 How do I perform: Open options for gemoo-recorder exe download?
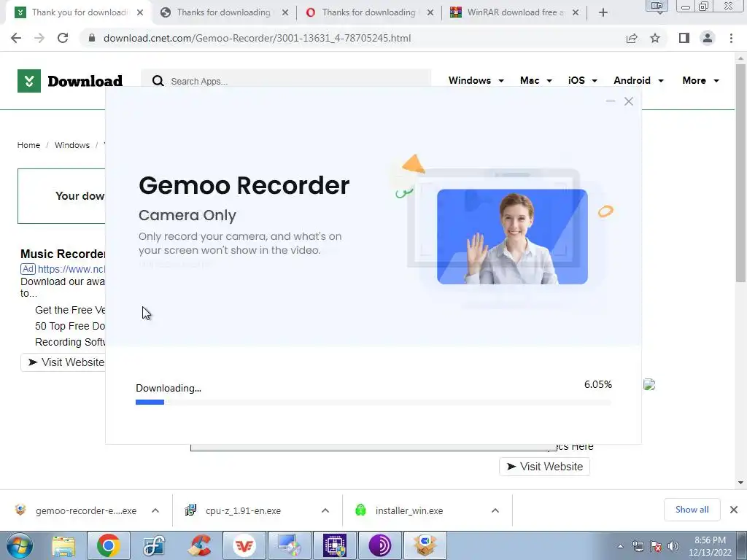tap(155, 510)
